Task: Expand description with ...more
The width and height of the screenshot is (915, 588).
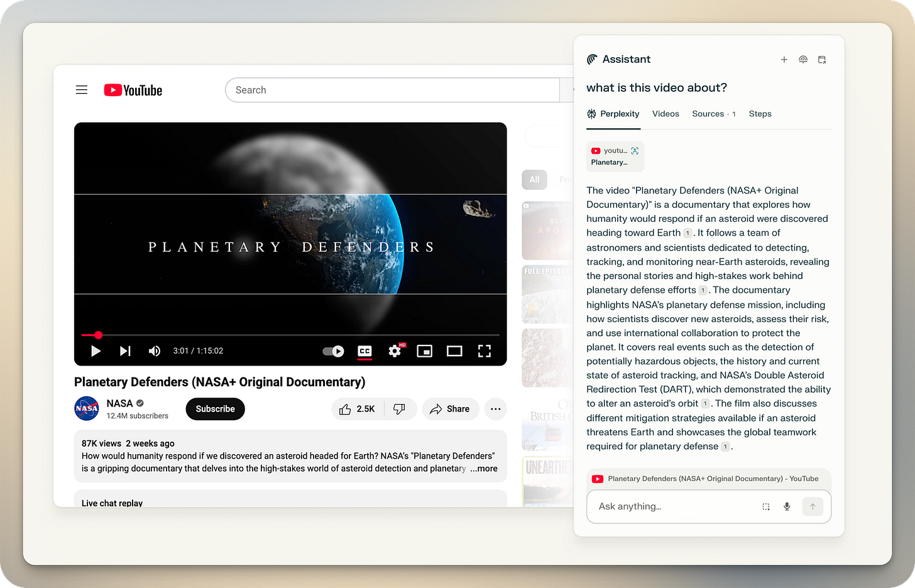Action: (x=484, y=469)
